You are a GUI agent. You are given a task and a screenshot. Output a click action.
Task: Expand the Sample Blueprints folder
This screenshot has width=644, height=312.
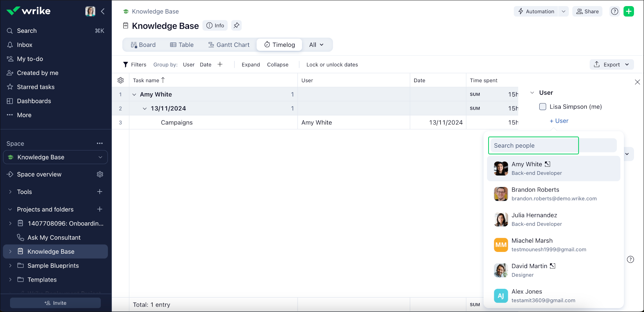pyautogui.click(x=10, y=266)
